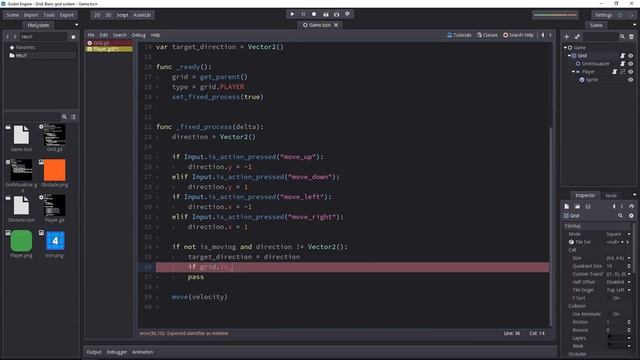The height and width of the screenshot is (360, 640).
Task: Load resource with Inspector folder icon
Action: pyautogui.click(x=577, y=207)
